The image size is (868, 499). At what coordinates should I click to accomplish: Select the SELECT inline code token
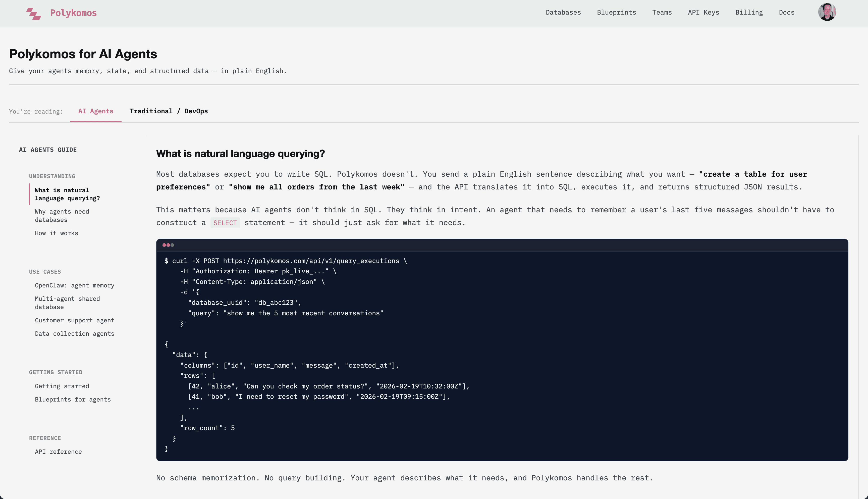(x=225, y=223)
